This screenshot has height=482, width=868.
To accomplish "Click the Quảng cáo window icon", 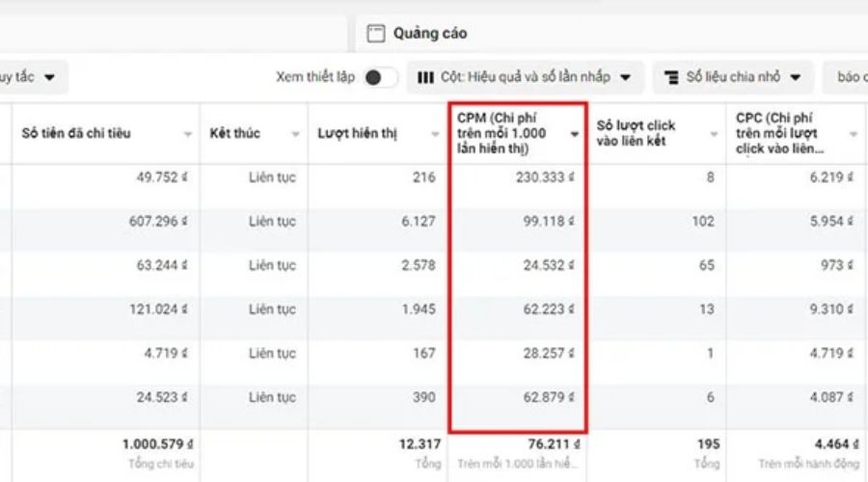I will click(x=376, y=33).
